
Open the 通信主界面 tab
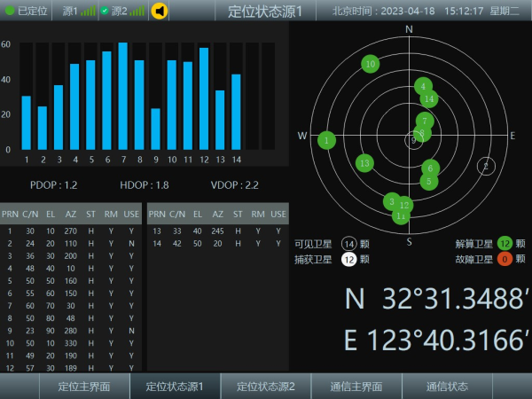tap(356, 386)
